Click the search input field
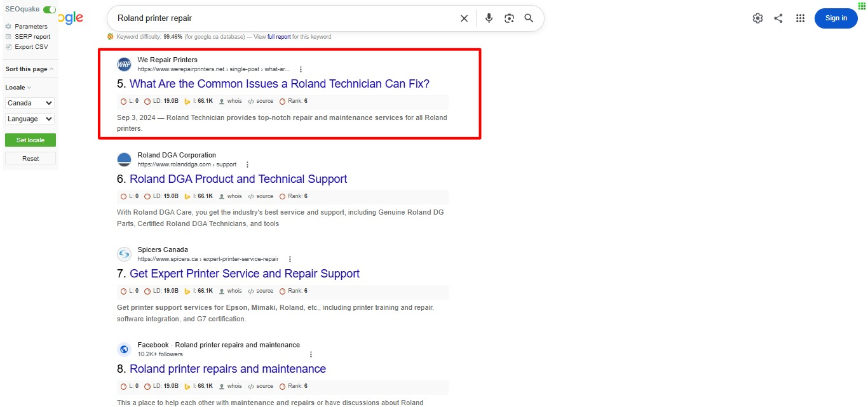Image resolution: width=868 pixels, height=407 pixels. (x=285, y=18)
